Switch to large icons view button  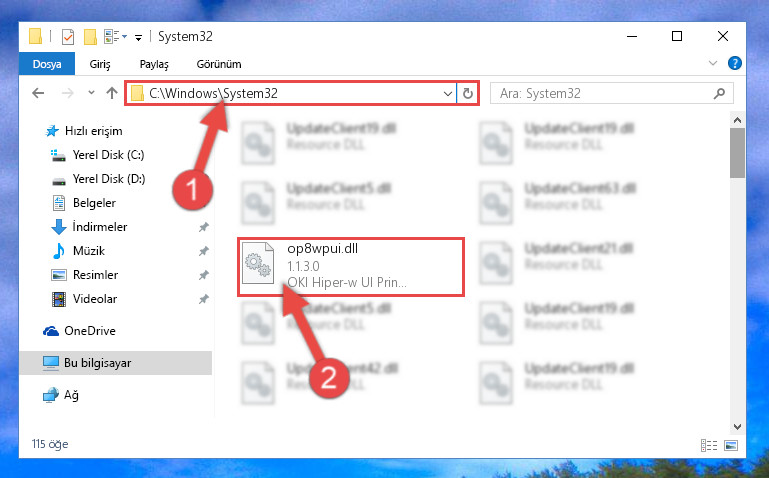(x=731, y=445)
